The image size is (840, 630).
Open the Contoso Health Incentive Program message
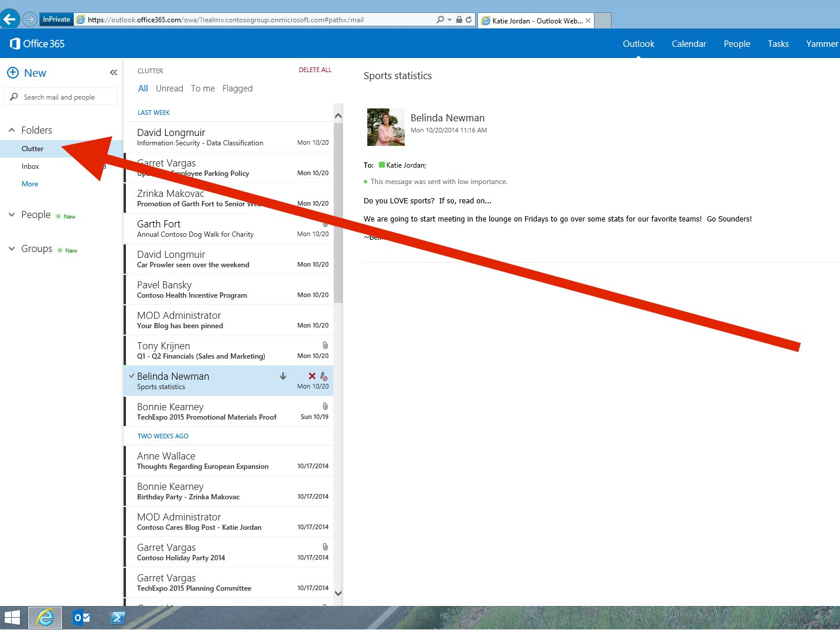coord(228,290)
